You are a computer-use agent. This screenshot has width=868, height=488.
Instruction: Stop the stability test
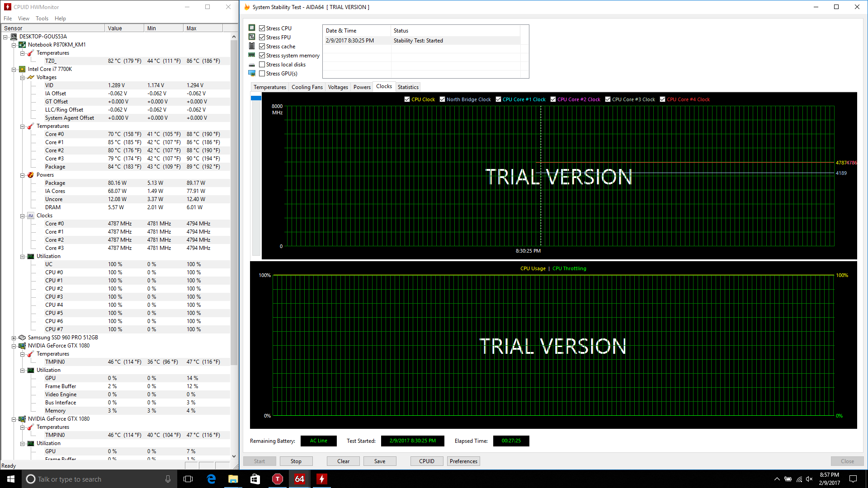coord(296,461)
